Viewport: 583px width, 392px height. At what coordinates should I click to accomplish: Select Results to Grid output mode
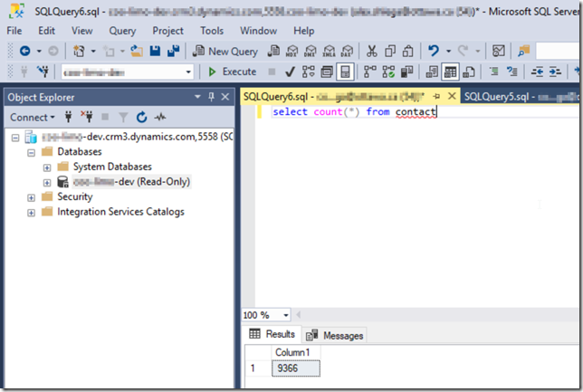(x=450, y=72)
